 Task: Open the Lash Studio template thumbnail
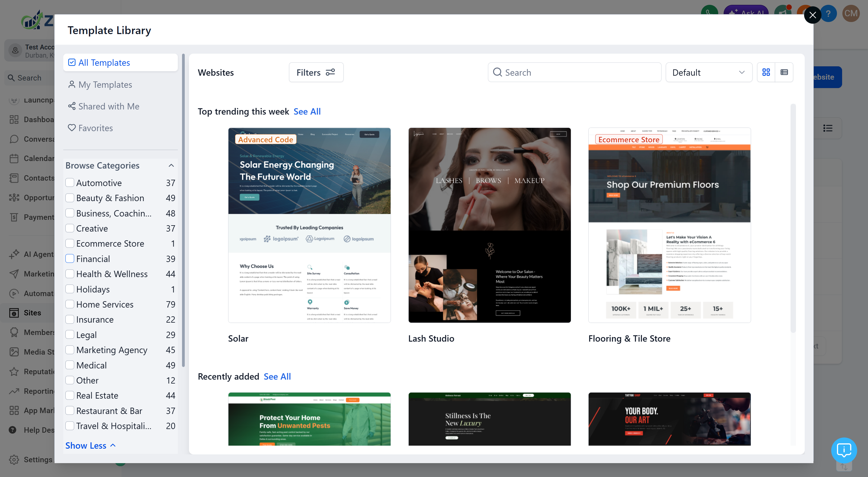click(489, 225)
